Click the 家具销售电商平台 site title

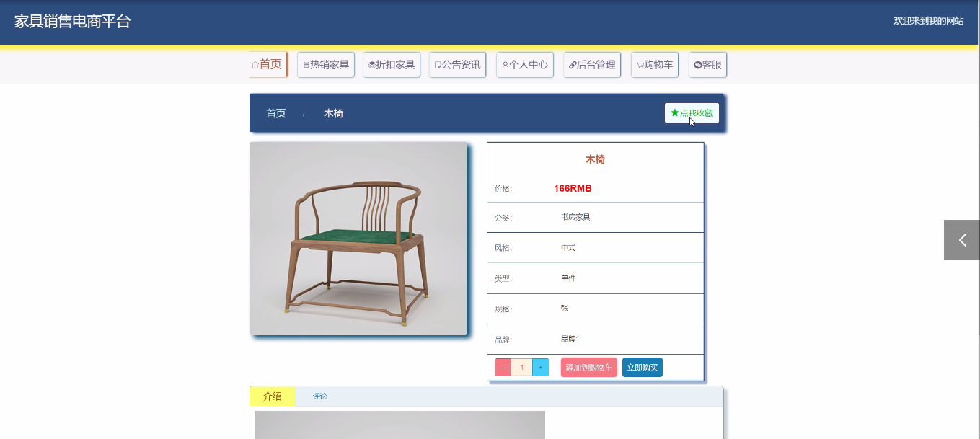point(72,22)
